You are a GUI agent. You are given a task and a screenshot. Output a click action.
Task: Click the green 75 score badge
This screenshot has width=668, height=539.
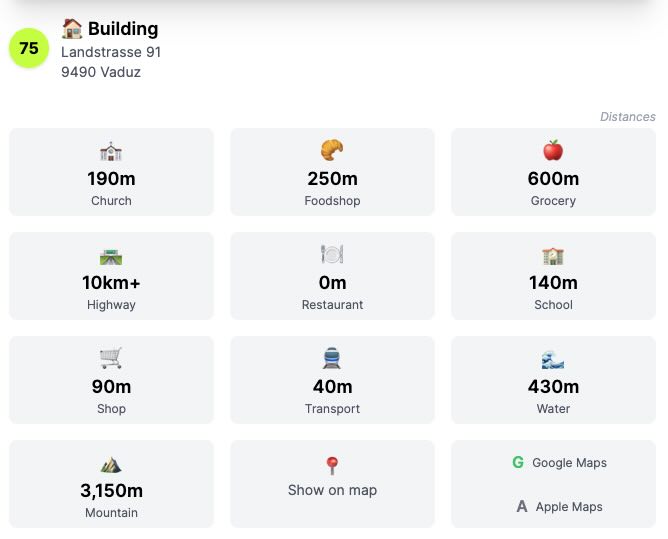click(29, 48)
